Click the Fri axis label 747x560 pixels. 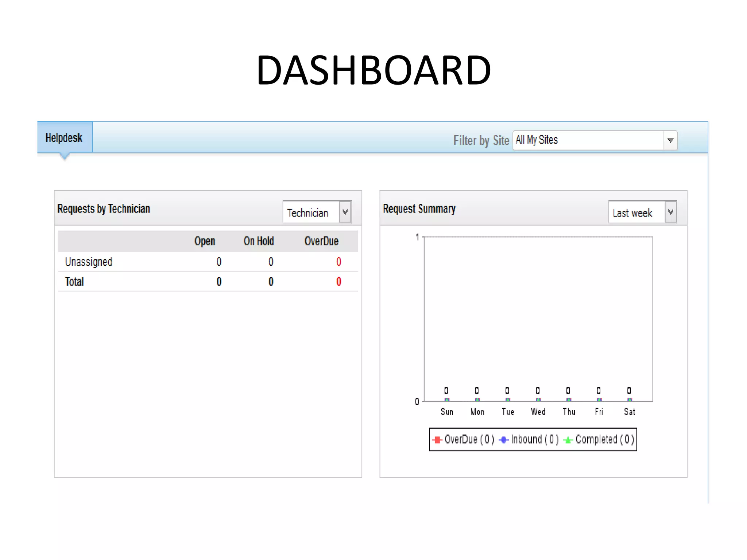599,412
